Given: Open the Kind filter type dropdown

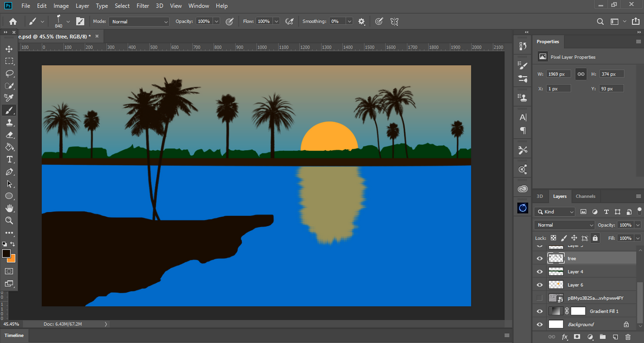Looking at the screenshot, I should 555,212.
